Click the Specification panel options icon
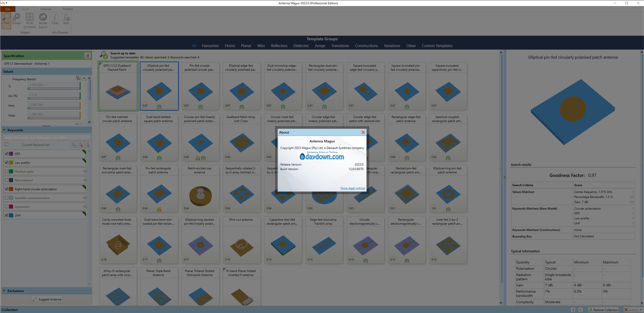 coord(88,56)
